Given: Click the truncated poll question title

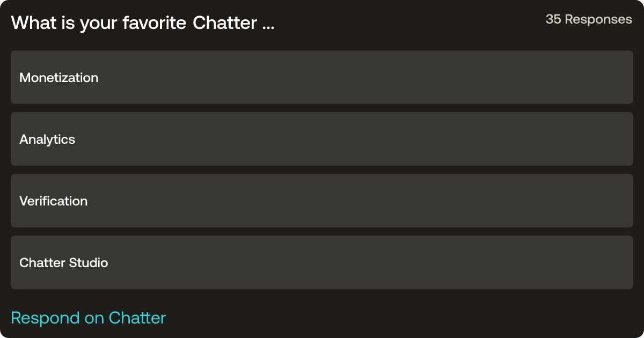Looking at the screenshot, I should point(143,23).
